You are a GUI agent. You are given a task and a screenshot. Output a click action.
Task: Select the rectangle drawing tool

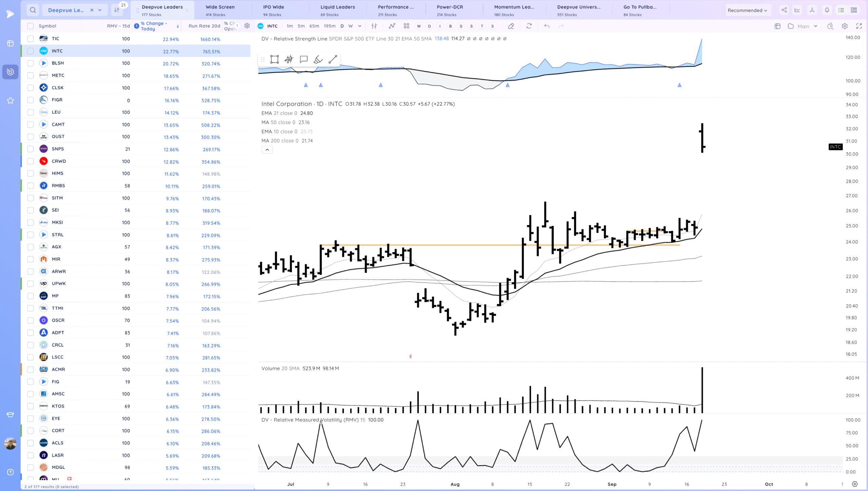pyautogui.click(x=274, y=60)
